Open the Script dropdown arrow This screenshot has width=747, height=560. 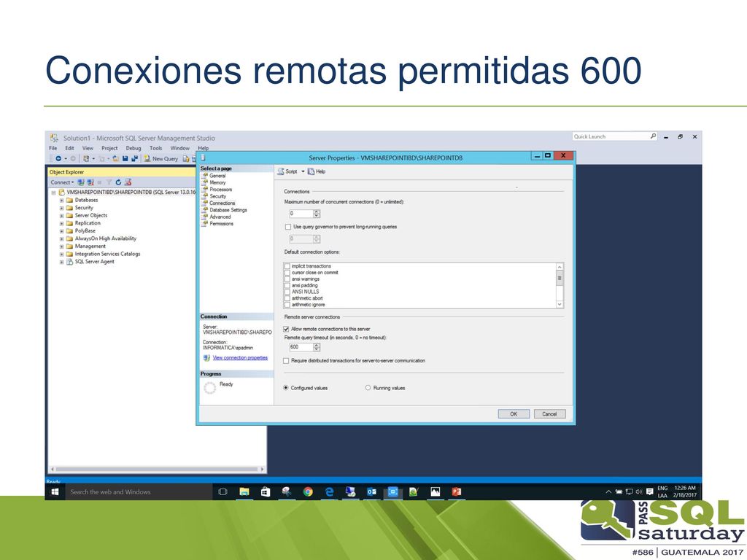pos(303,171)
